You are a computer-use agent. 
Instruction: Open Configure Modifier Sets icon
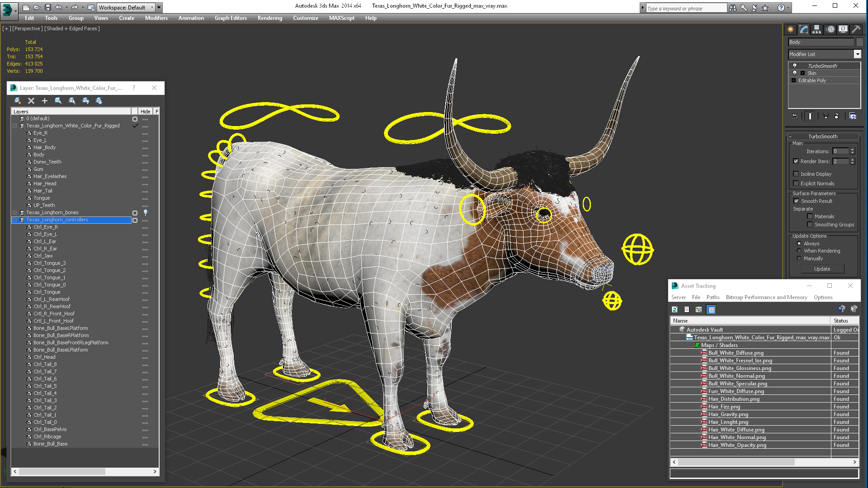point(853,116)
